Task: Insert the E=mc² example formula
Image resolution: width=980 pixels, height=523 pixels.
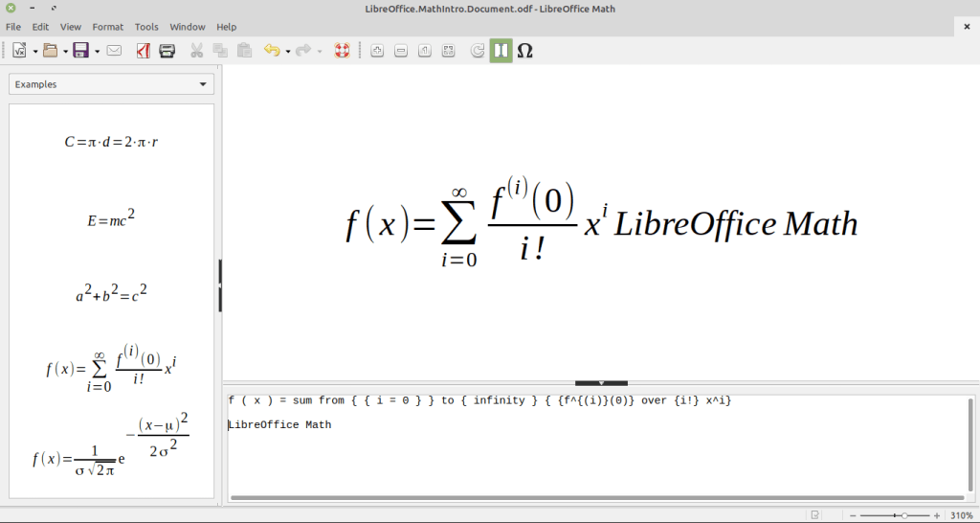Action: tap(111, 218)
